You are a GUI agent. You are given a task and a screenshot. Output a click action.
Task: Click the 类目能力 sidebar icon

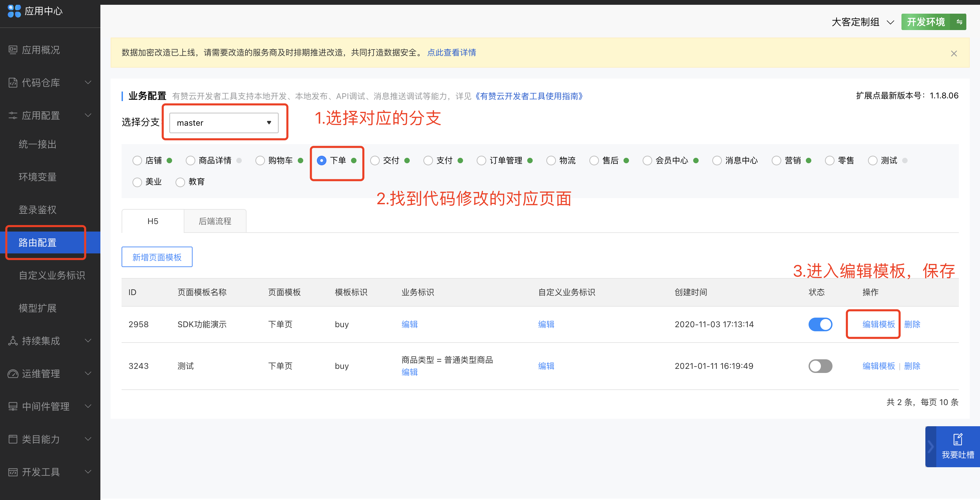pyautogui.click(x=13, y=439)
